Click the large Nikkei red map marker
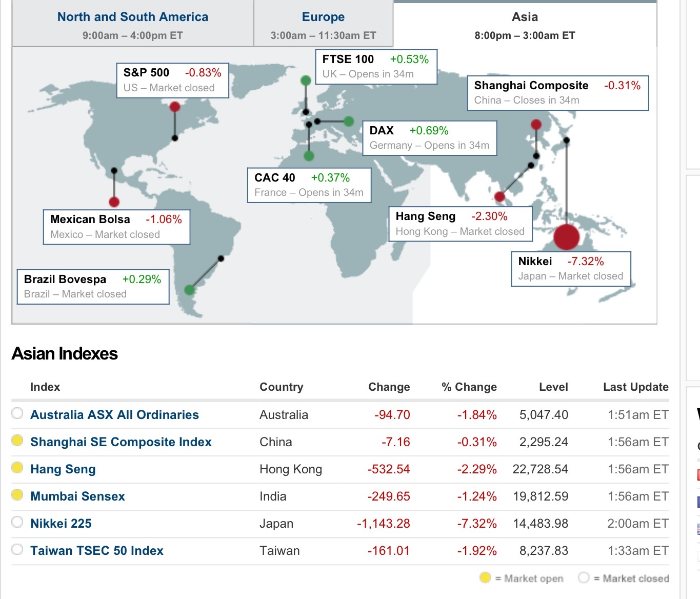The height and width of the screenshot is (599, 700). pos(567,237)
